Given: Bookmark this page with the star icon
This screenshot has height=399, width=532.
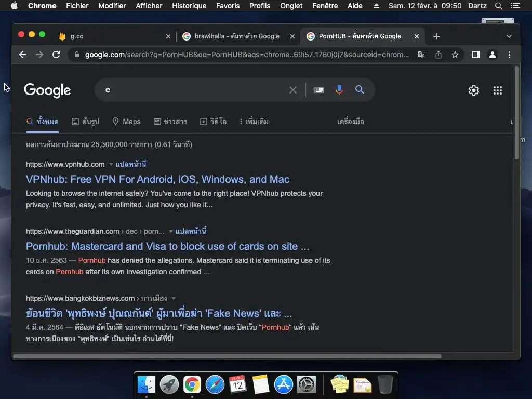Looking at the screenshot, I should (455, 55).
